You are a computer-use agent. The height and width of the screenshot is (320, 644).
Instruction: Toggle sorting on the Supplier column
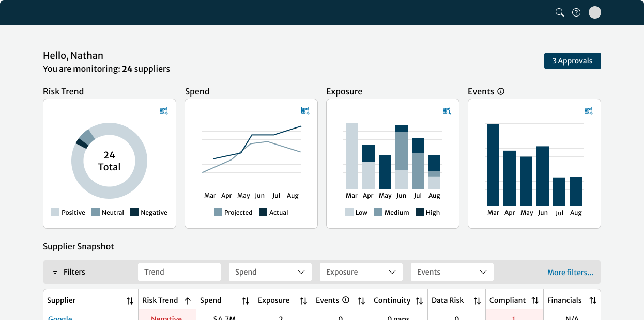pos(130,300)
